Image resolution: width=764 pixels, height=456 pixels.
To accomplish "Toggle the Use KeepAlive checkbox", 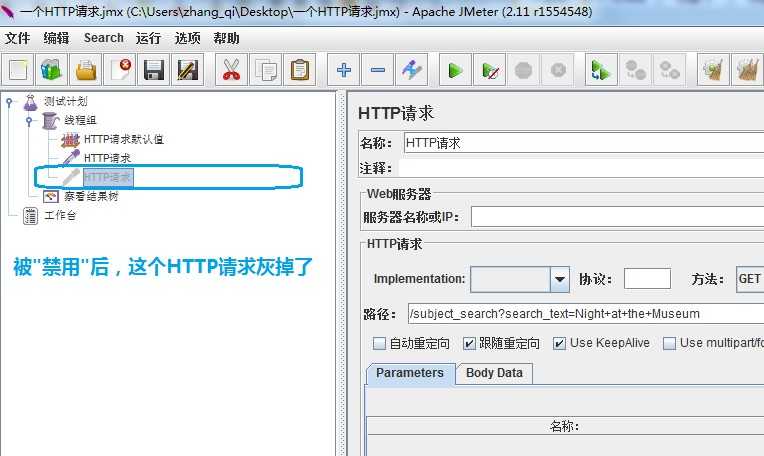I will pyautogui.click(x=559, y=343).
